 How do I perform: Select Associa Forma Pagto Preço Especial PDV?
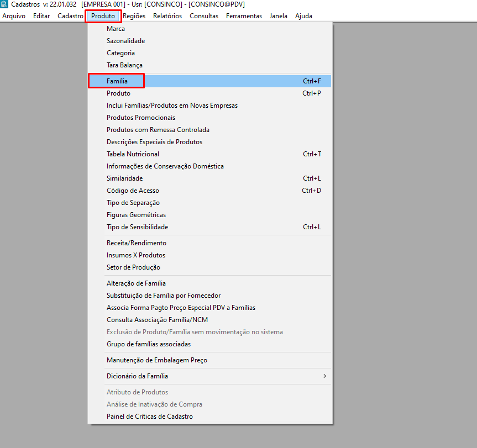[x=209, y=308]
